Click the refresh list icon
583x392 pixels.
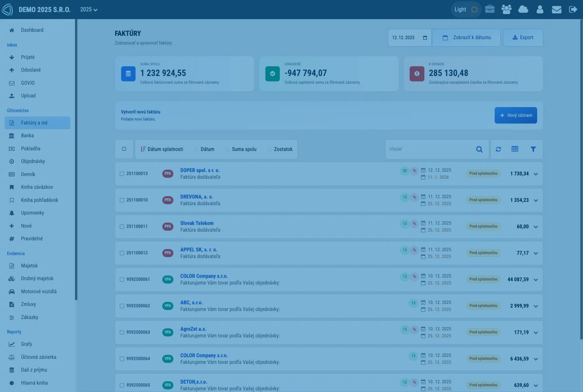498,149
